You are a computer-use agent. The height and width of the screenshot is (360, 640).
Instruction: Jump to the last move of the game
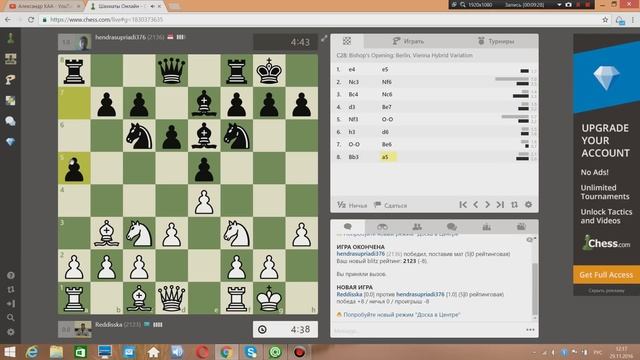(500, 204)
